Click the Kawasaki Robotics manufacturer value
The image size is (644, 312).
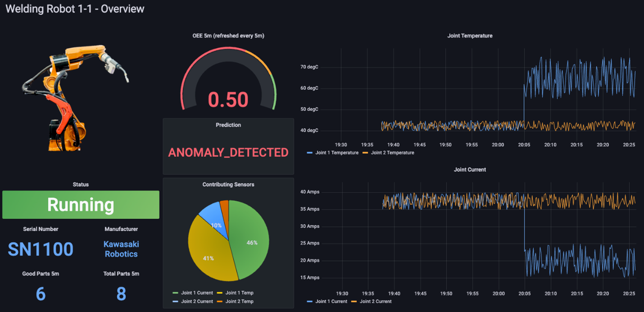tap(121, 249)
